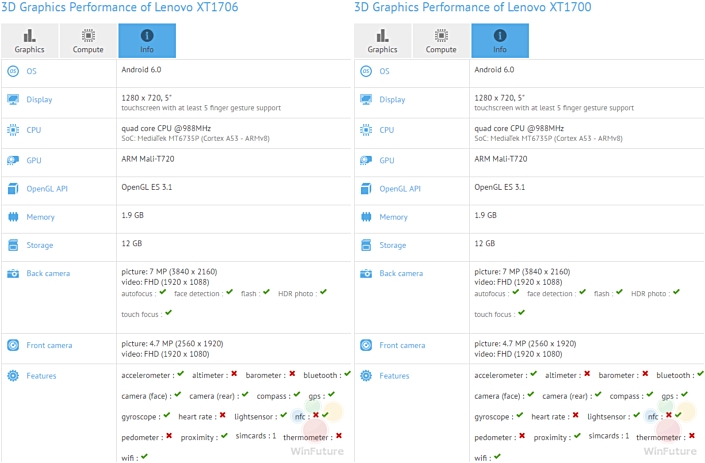This screenshot has height=463, width=705.
Task: Click the title 3D Graphics Performance of Lenovo XT1700
Action: [473, 7]
